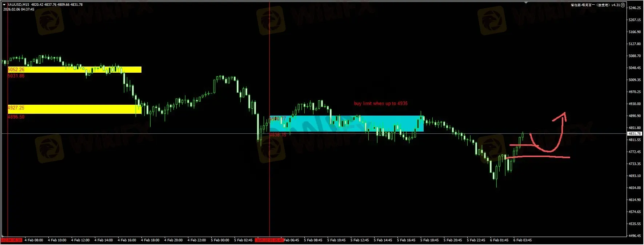Select the lower yellow zone near 4927.25
The width and height of the screenshot is (644, 245).
(x=75, y=109)
